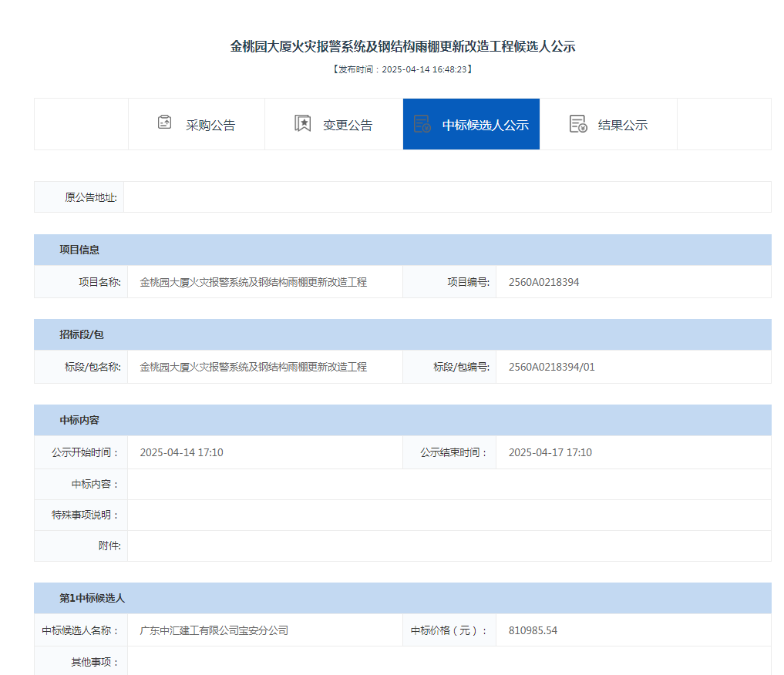Click the 附件 label
This screenshot has height=675, width=784.
pos(109,546)
